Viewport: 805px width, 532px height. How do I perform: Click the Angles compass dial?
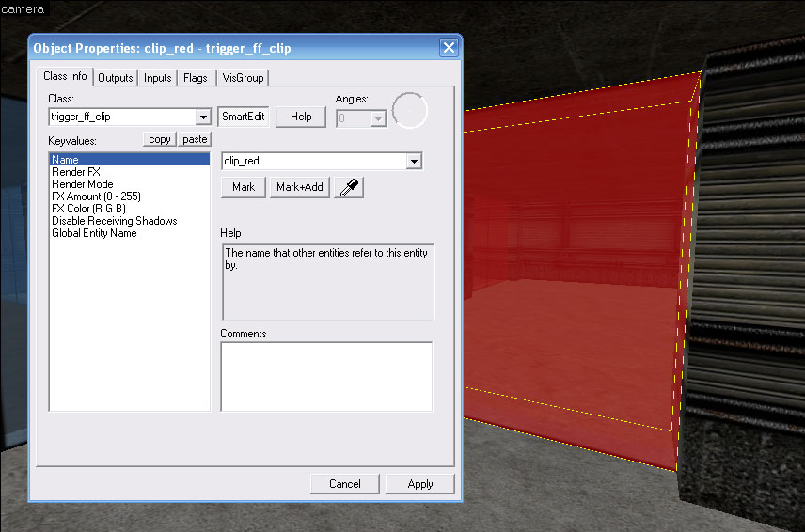coord(409,111)
